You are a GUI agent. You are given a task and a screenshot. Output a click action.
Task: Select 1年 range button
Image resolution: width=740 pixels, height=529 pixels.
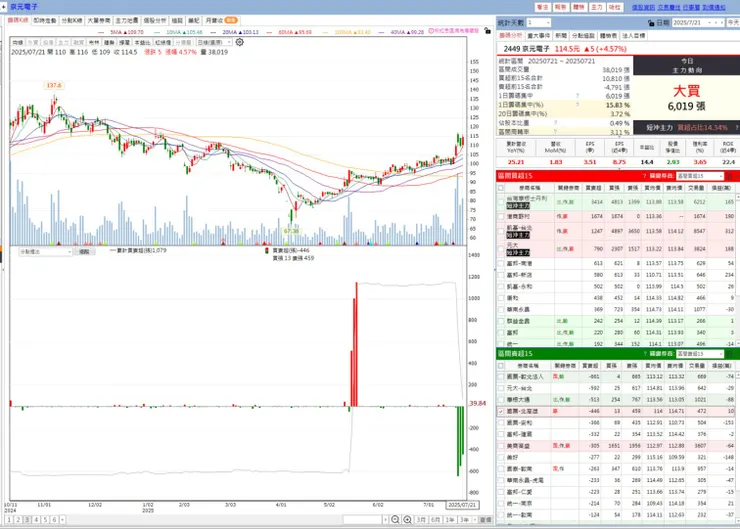point(450,520)
